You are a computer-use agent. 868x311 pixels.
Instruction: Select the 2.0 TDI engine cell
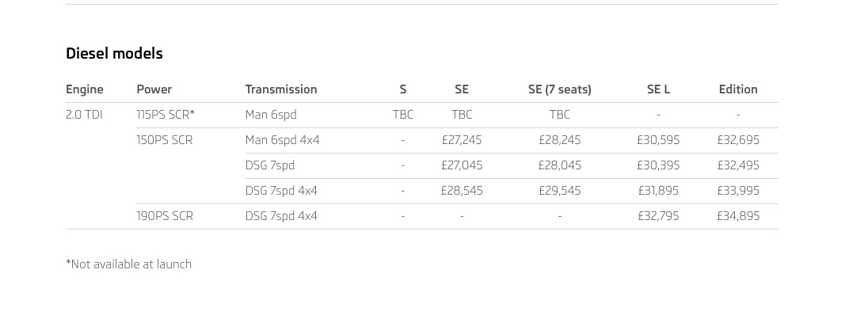pyautogui.click(x=84, y=115)
